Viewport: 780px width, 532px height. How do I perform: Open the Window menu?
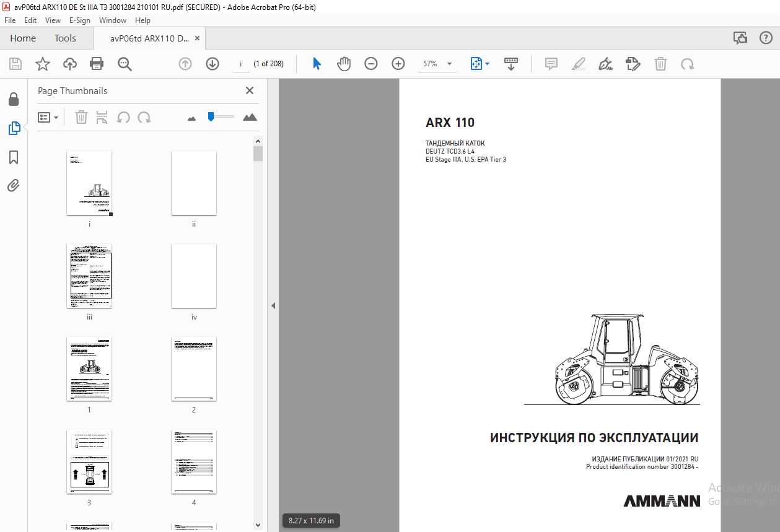[x=113, y=20]
